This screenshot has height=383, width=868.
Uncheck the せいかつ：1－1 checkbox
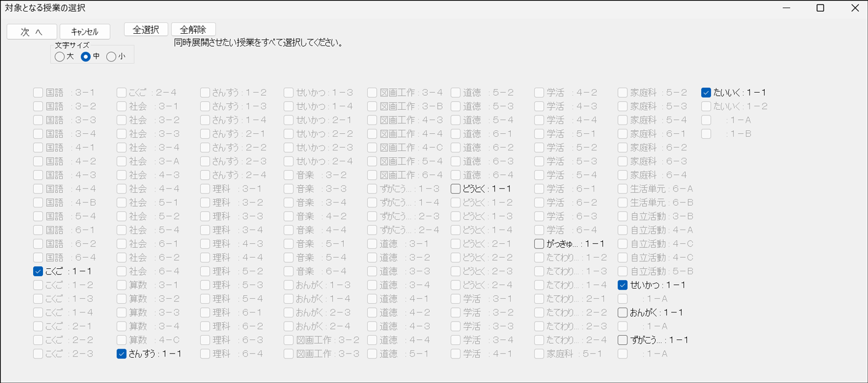pyautogui.click(x=622, y=285)
